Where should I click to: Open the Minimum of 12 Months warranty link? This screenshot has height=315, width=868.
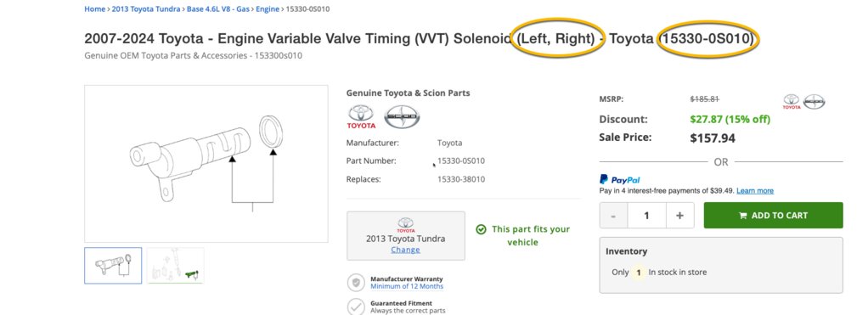(x=407, y=286)
